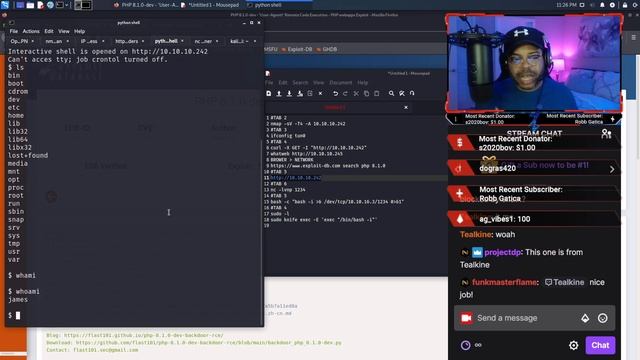Open Actions menu in python shell terminal
Image resolution: width=640 pixels, height=360 pixels.
click(31, 31)
